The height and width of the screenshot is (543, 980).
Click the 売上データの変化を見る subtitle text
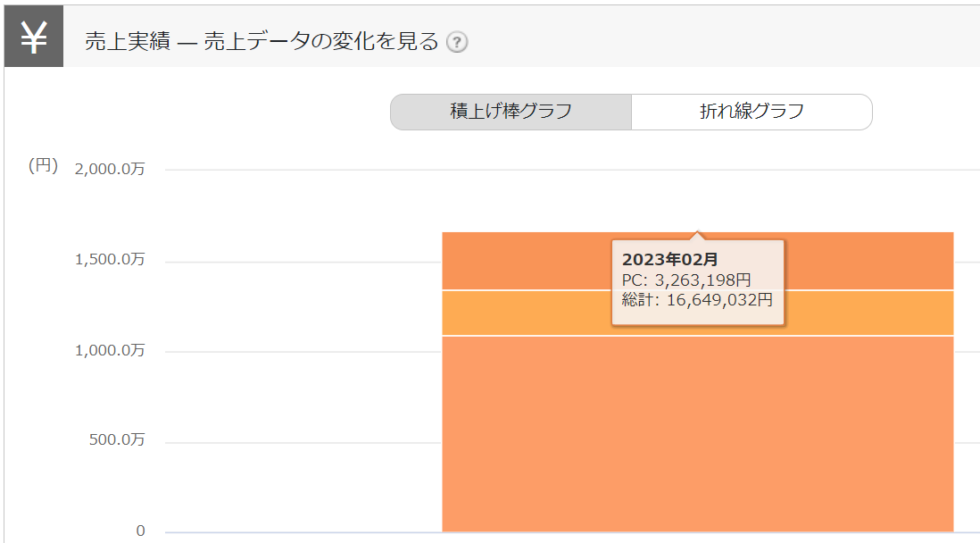[320, 42]
